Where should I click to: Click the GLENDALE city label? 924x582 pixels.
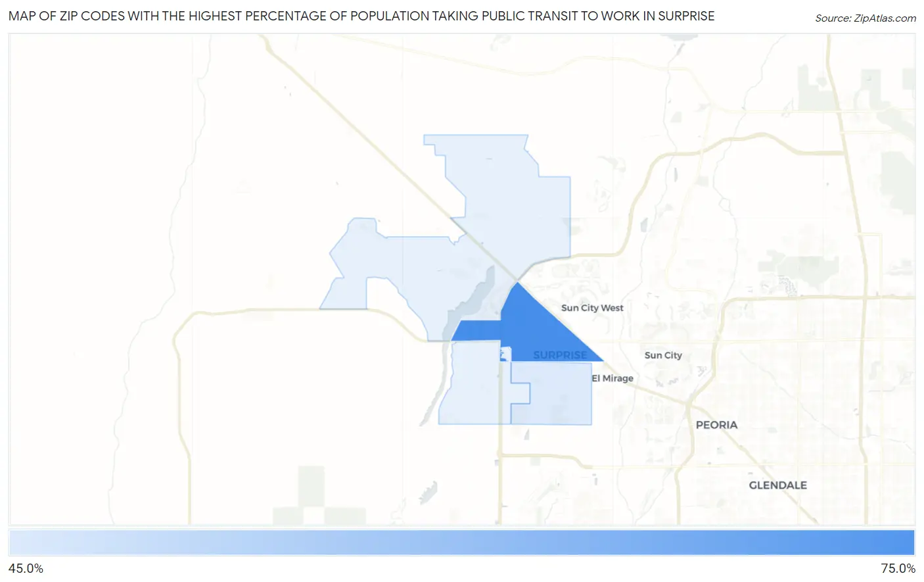tap(777, 485)
